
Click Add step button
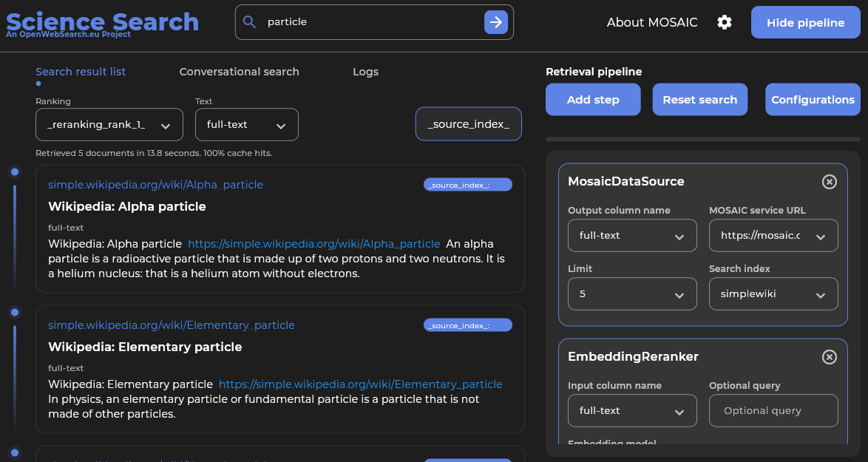click(593, 100)
